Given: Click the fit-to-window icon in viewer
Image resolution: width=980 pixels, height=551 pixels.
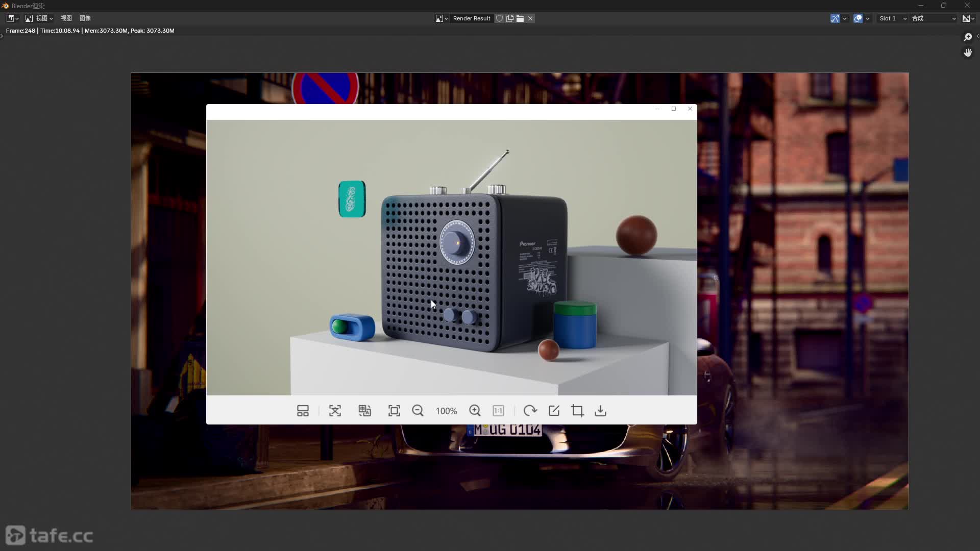Looking at the screenshot, I should pos(394,411).
